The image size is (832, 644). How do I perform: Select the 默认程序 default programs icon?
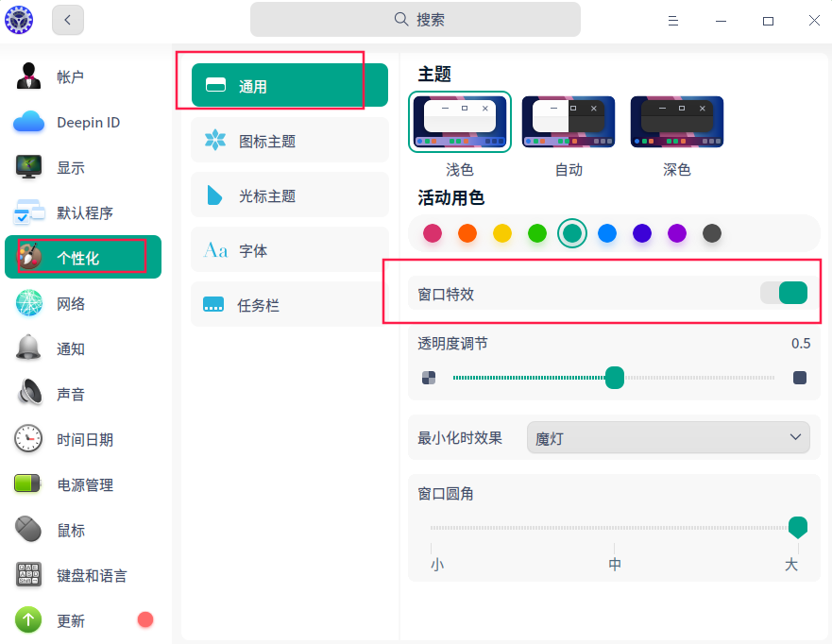click(28, 212)
